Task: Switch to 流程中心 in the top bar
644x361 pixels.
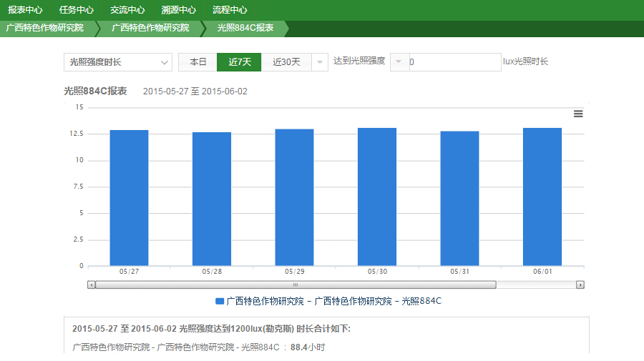Action: 230,10
